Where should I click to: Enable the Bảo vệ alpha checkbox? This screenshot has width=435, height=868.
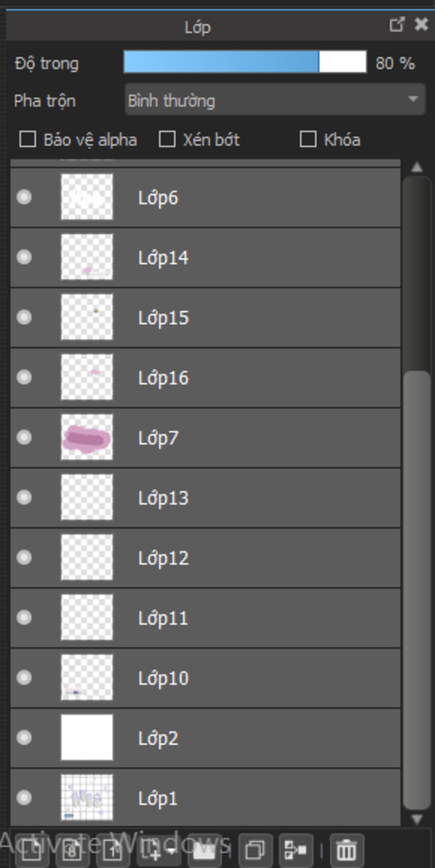click(28, 139)
